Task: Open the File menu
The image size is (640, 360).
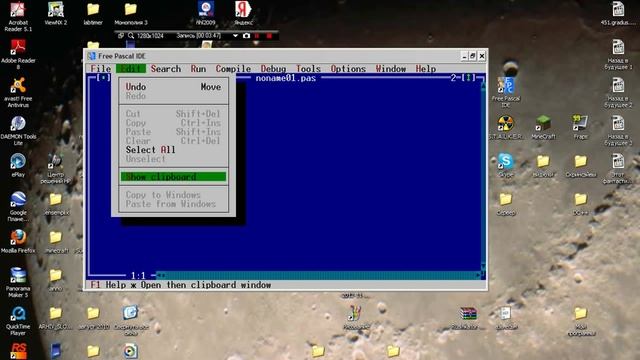Action: click(100, 69)
